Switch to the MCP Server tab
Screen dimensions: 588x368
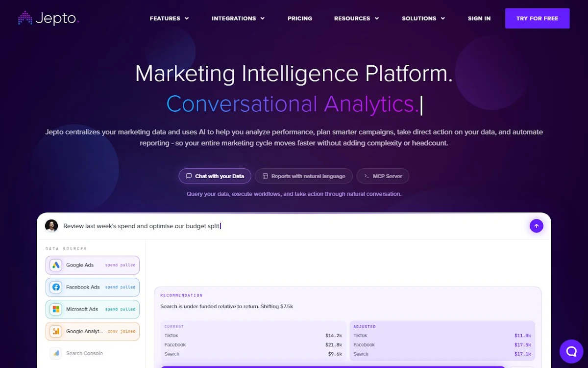[x=383, y=176]
